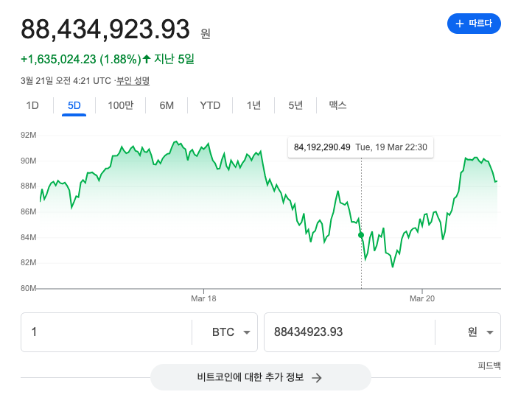Image resolution: width=532 pixels, height=403 pixels.
Task: Switch to the 1년 range tab
Action: tap(253, 105)
